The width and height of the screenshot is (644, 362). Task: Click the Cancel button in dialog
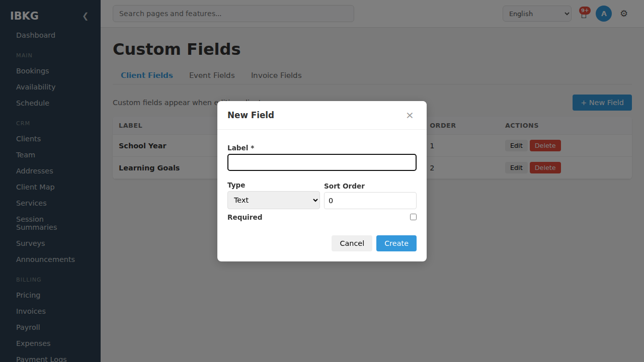point(352,243)
